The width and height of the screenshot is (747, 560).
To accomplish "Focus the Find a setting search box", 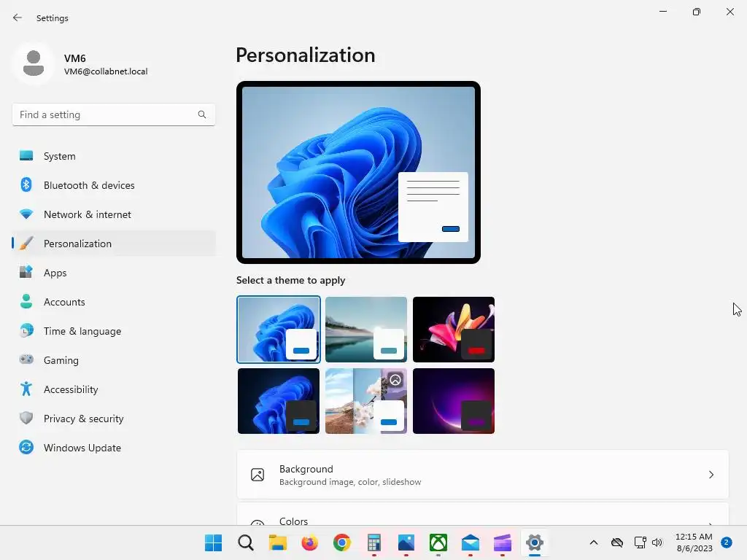I will point(113,114).
